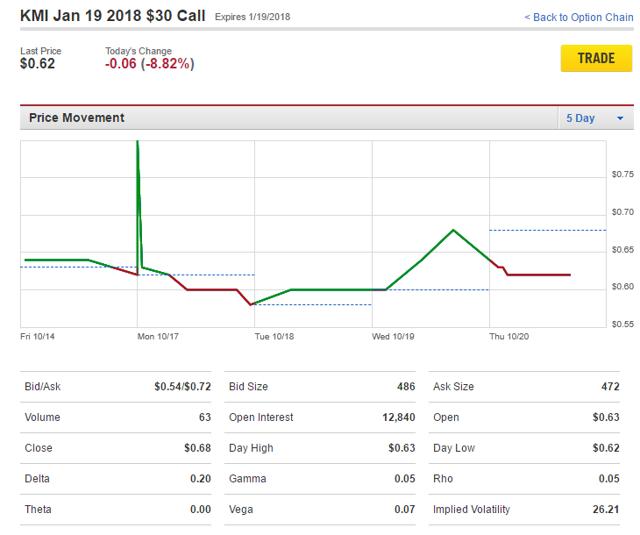Click the Ask Size value 472
The width and height of the screenshot is (640, 535).
point(610,386)
